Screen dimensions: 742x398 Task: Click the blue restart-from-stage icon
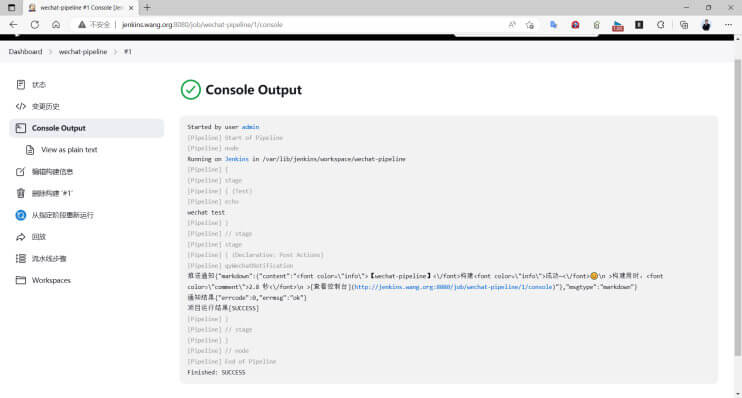20,215
